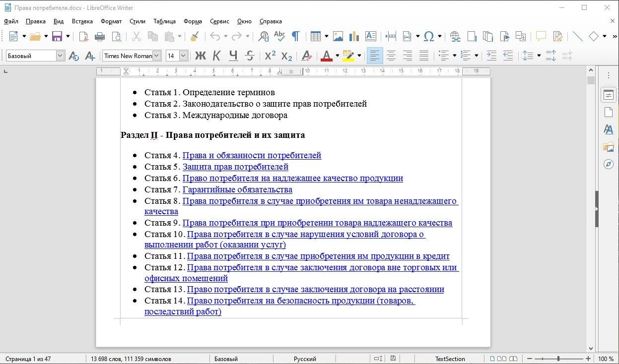The image size is (619, 364).
Task: Open the font size 14 dropdown
Action: coord(183,56)
